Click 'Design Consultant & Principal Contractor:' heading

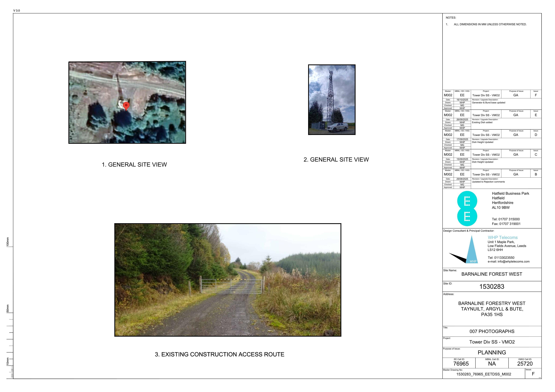pyautogui.click(x=468, y=231)
